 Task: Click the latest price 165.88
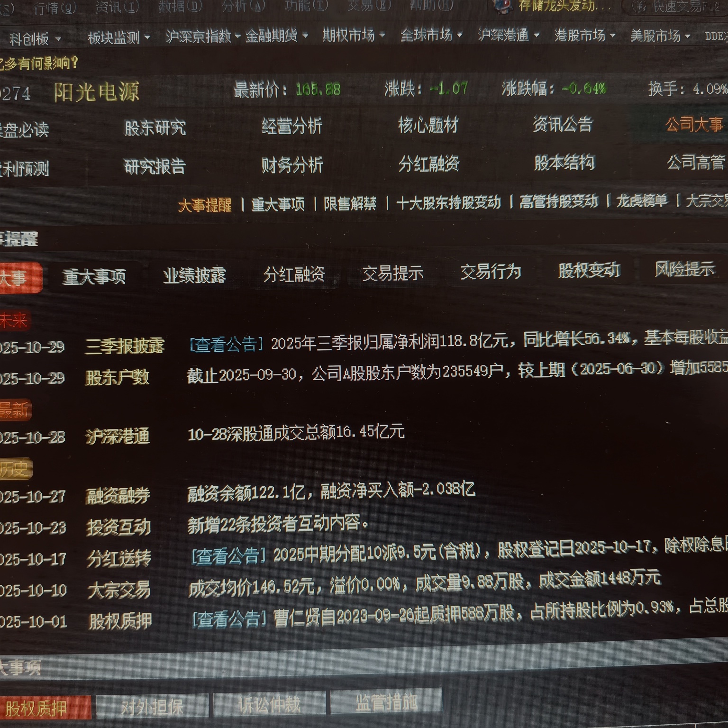click(318, 89)
